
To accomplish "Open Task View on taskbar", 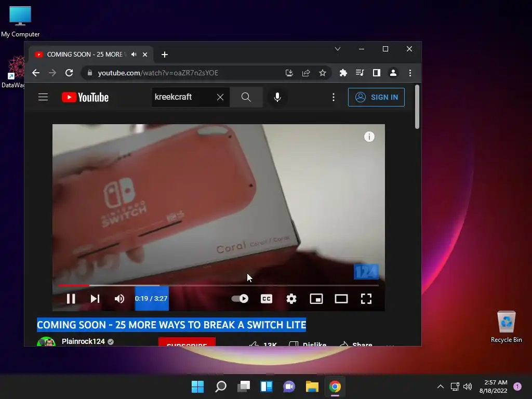I will (x=243, y=387).
